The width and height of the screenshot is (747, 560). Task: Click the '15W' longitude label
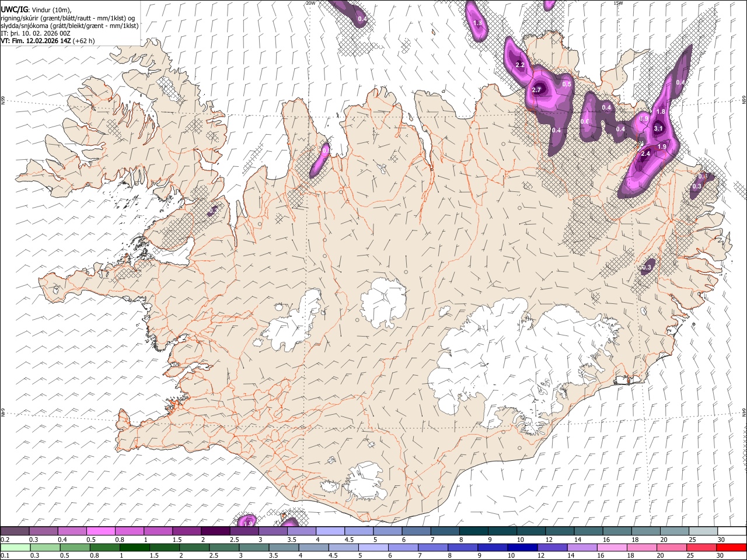(x=618, y=3)
